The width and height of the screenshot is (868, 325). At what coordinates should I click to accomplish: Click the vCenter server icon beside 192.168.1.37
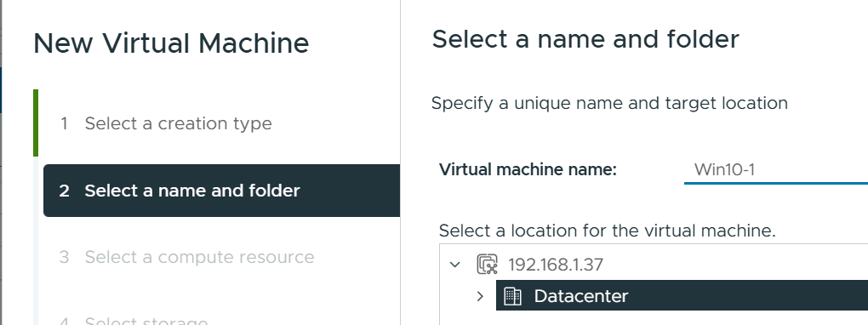tap(487, 265)
